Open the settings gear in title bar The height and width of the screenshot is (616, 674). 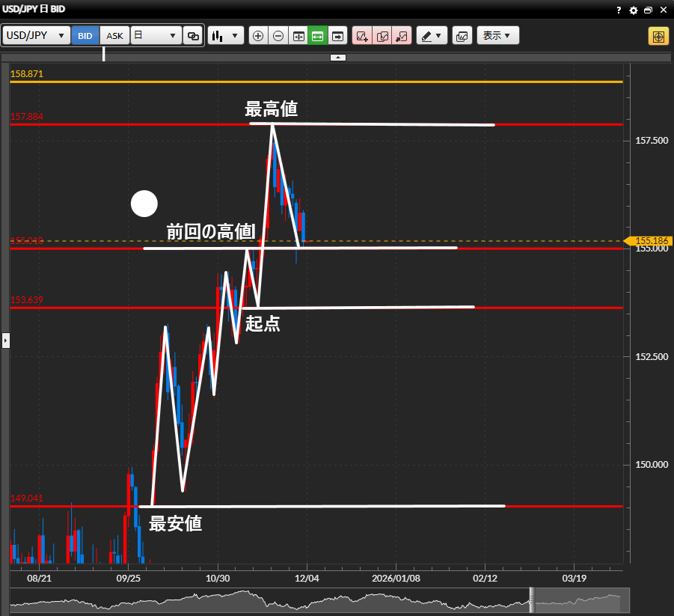tap(634, 10)
